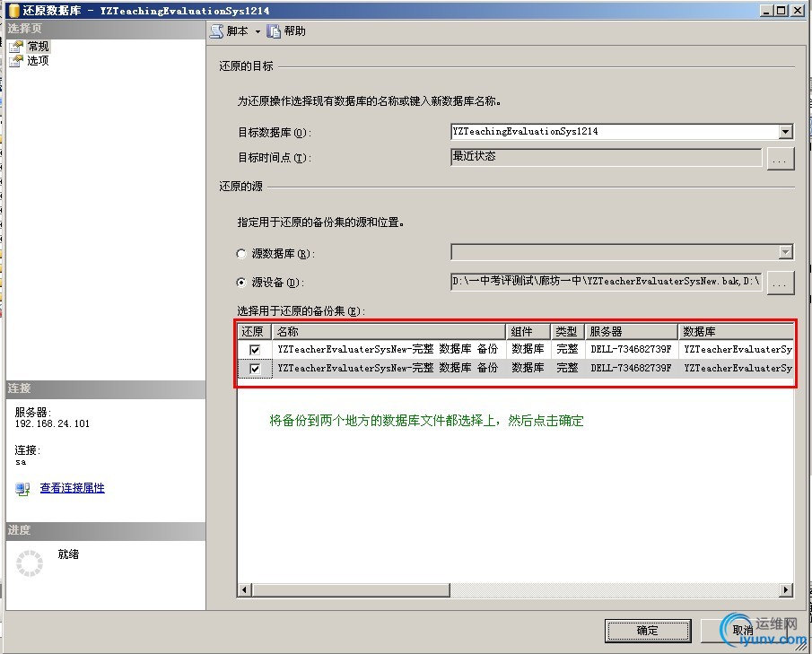Click second row DELL-734682739F server cell
812x654 pixels.
pos(632,368)
